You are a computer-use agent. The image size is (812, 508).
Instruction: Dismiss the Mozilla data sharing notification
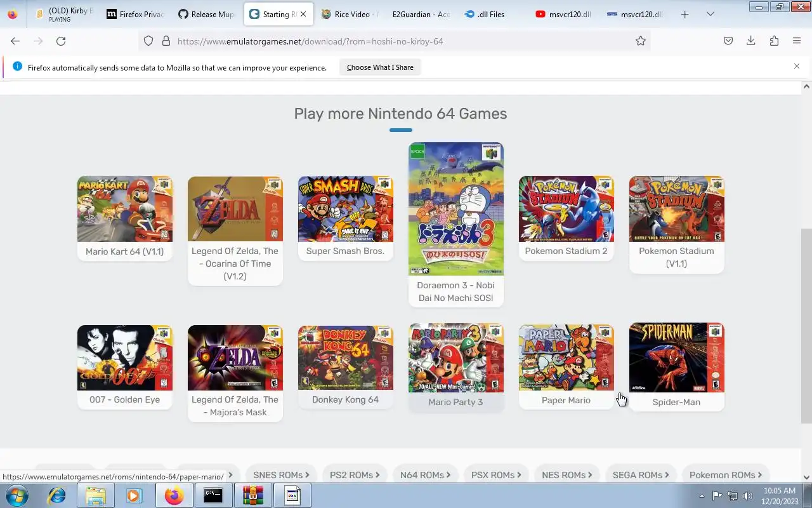pyautogui.click(x=797, y=66)
